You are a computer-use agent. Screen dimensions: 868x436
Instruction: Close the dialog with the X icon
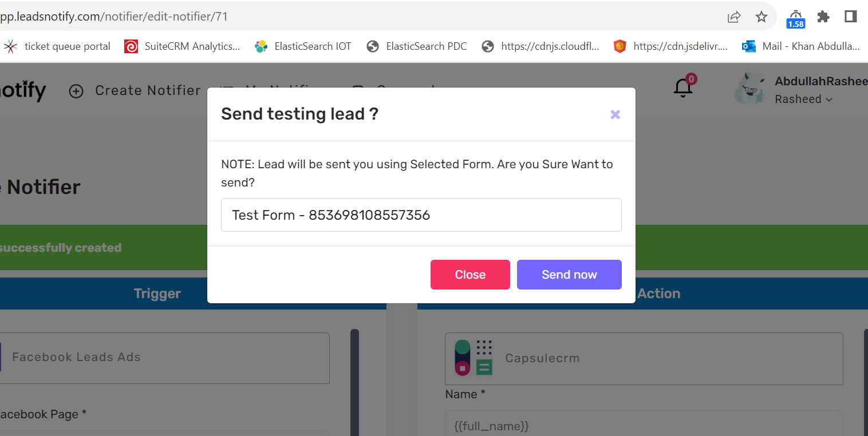click(x=616, y=114)
